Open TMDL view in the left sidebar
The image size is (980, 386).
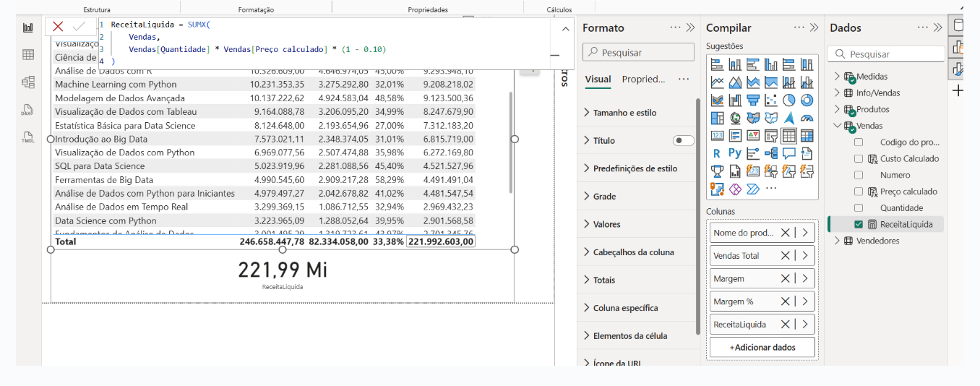[x=28, y=137]
